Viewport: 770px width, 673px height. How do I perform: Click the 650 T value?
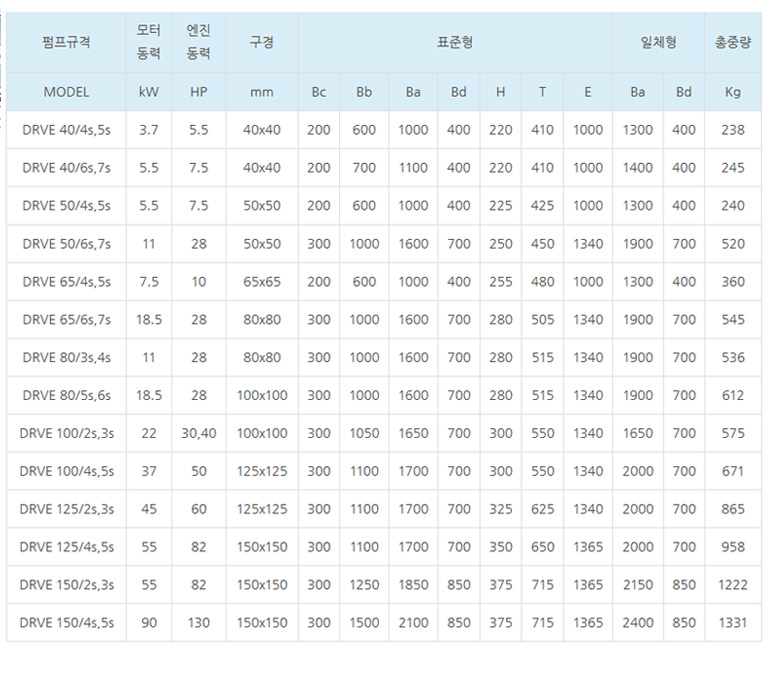pyautogui.click(x=542, y=547)
